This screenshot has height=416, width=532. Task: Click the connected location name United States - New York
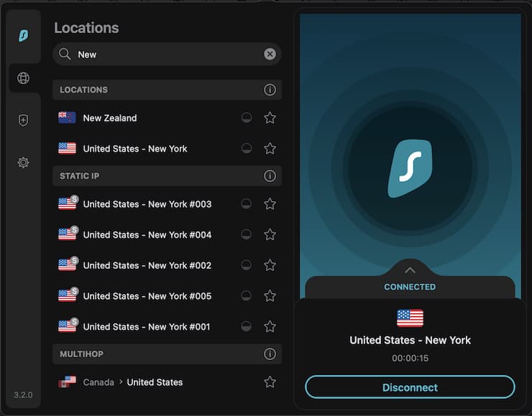click(410, 340)
